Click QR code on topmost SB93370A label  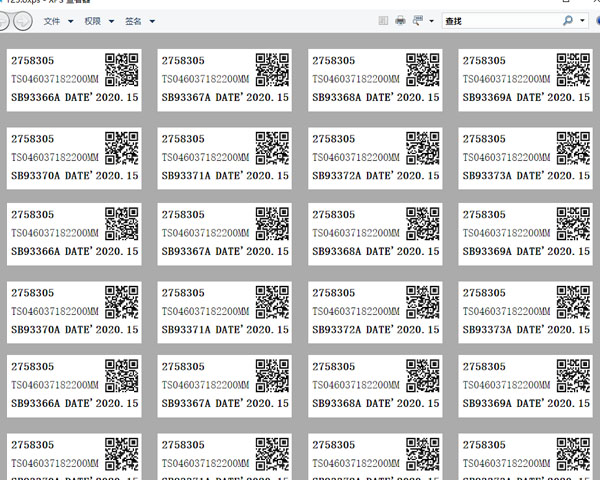click(x=121, y=147)
